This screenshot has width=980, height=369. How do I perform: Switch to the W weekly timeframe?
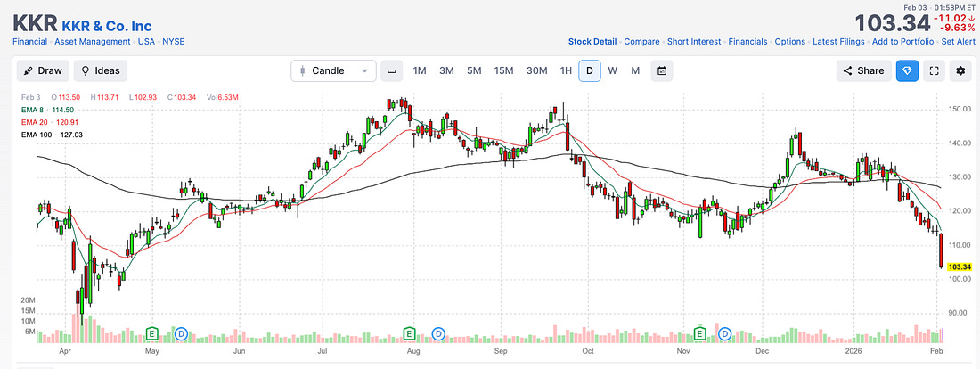[613, 70]
